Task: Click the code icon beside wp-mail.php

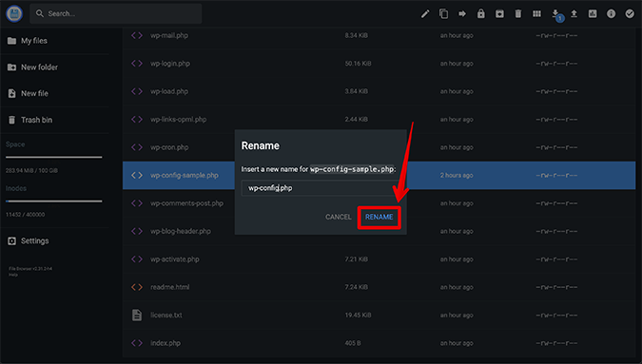Action: tap(137, 35)
